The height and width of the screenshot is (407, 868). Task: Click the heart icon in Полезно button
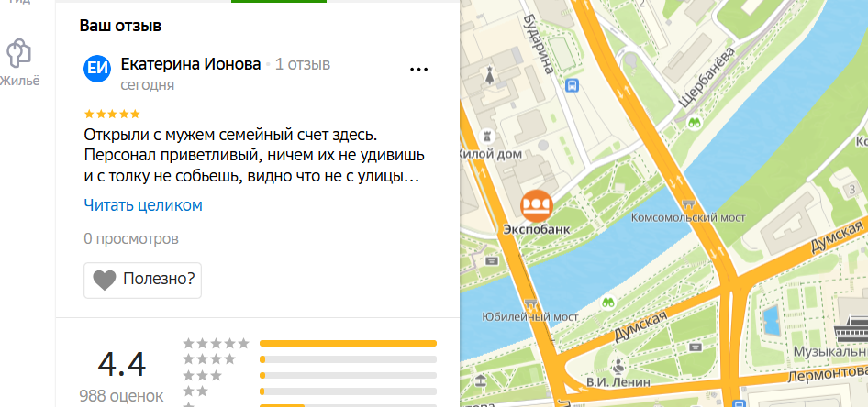click(104, 280)
